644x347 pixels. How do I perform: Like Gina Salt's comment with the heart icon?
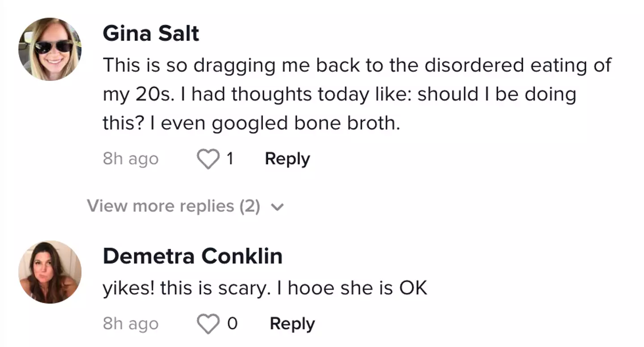[x=208, y=159]
